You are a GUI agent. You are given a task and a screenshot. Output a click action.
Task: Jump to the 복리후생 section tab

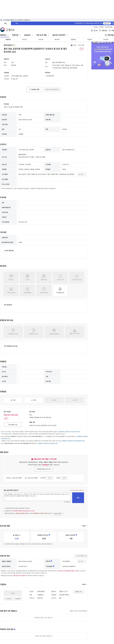[x=57, y=39]
